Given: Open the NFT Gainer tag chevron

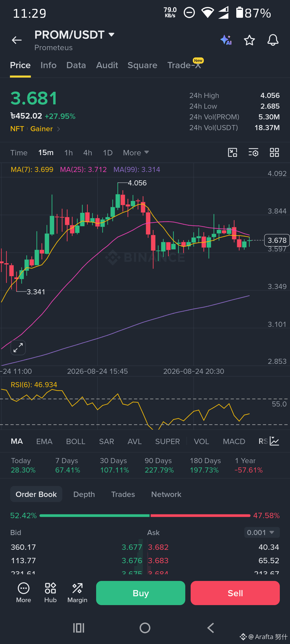Looking at the screenshot, I should point(59,129).
